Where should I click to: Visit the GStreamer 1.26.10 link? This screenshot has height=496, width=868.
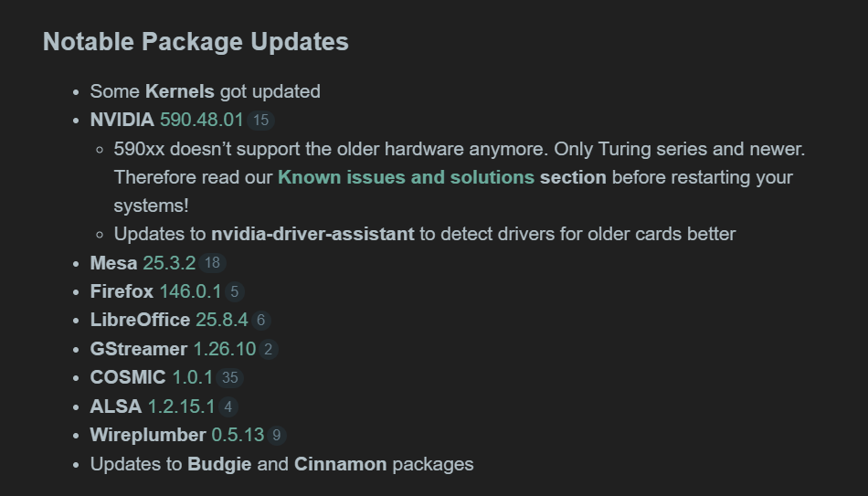click(224, 349)
